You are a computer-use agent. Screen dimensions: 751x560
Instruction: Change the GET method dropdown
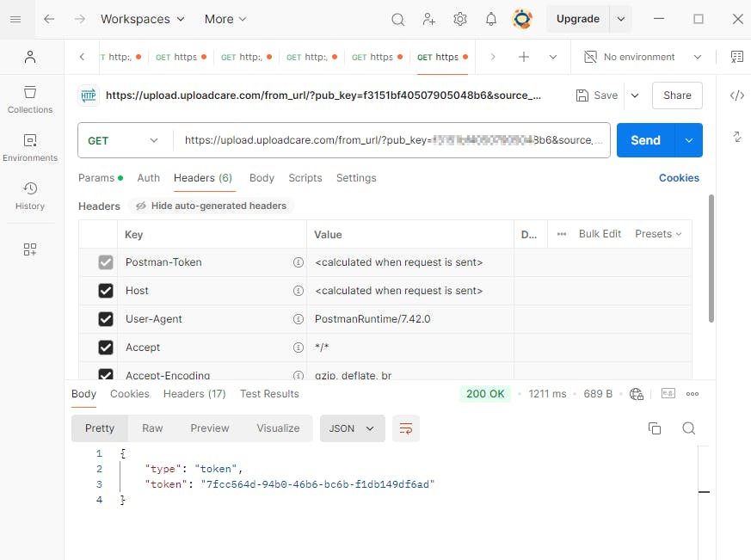(x=123, y=141)
